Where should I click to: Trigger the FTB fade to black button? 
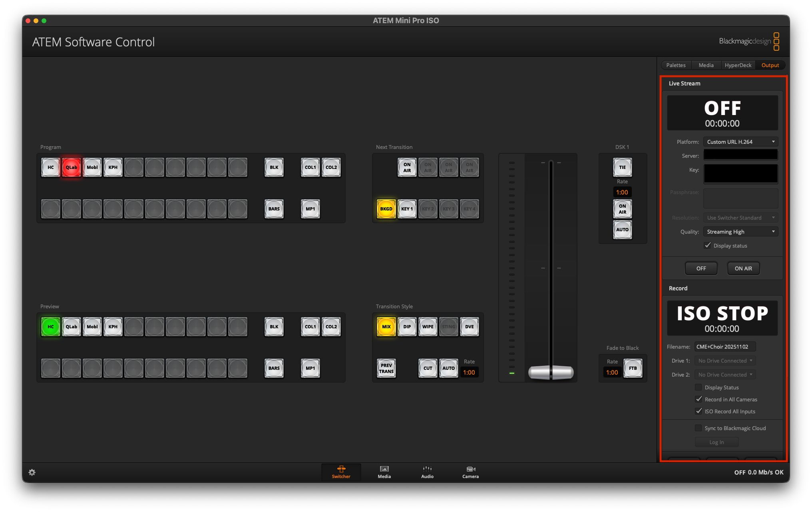pos(633,368)
